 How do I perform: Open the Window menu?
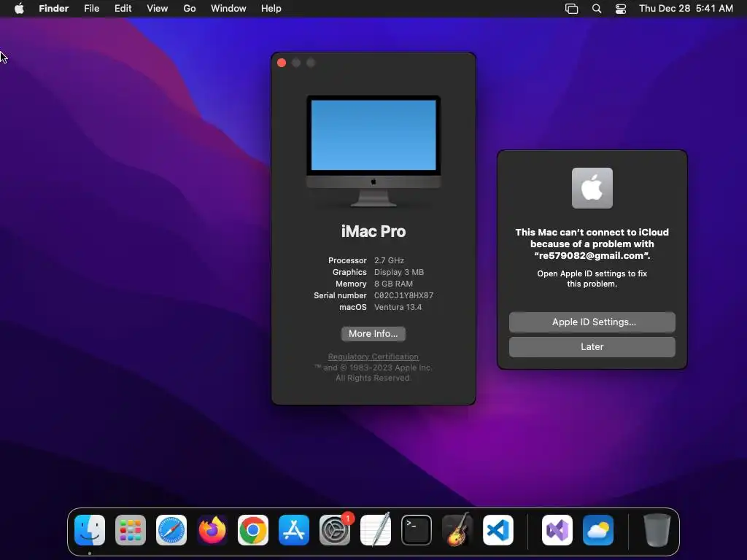click(228, 9)
